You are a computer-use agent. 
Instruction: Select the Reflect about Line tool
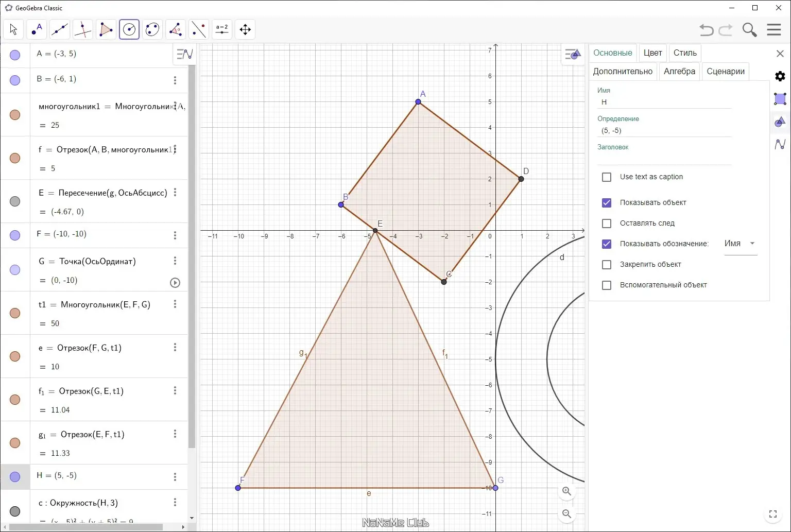[x=199, y=29]
